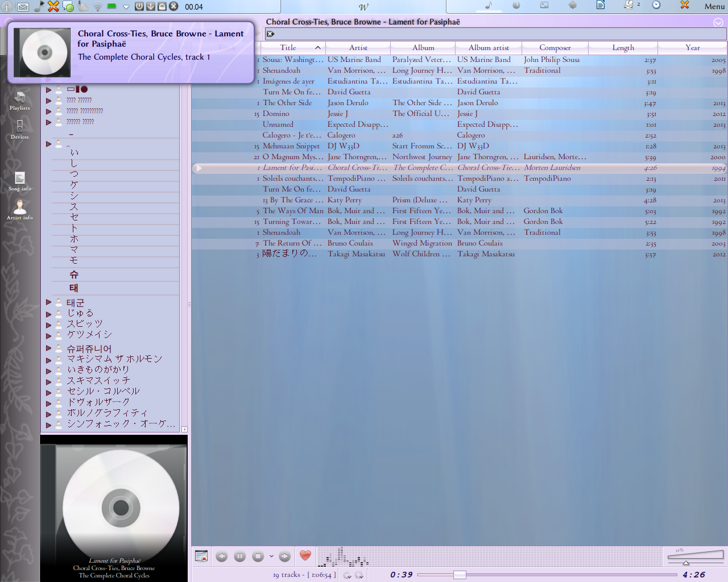Pause playback with the pause button
The width and height of the screenshot is (728, 582).
pos(240,556)
